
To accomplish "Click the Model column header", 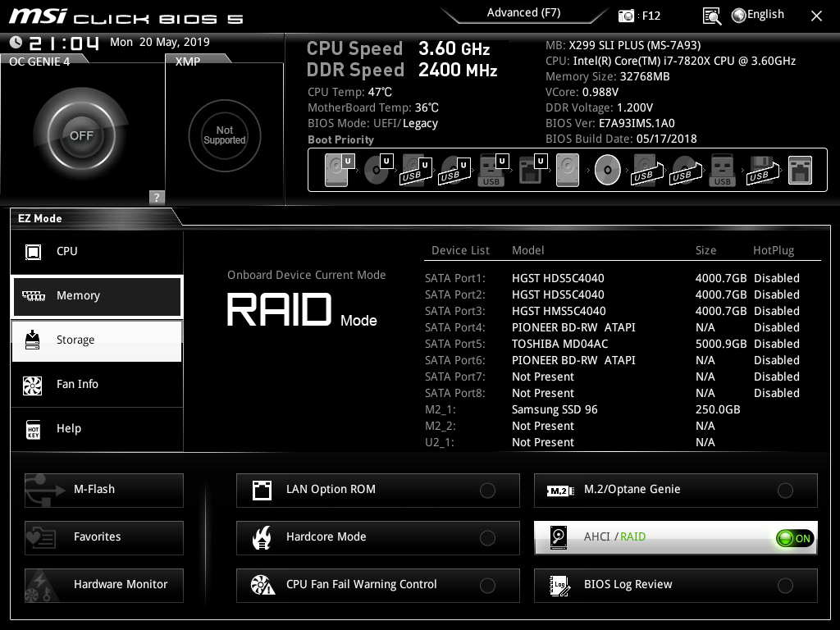I will (x=527, y=250).
